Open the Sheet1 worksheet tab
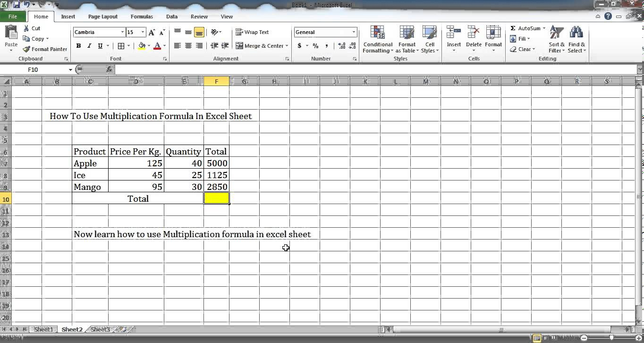Viewport: 644px width, 343px height. click(43, 329)
